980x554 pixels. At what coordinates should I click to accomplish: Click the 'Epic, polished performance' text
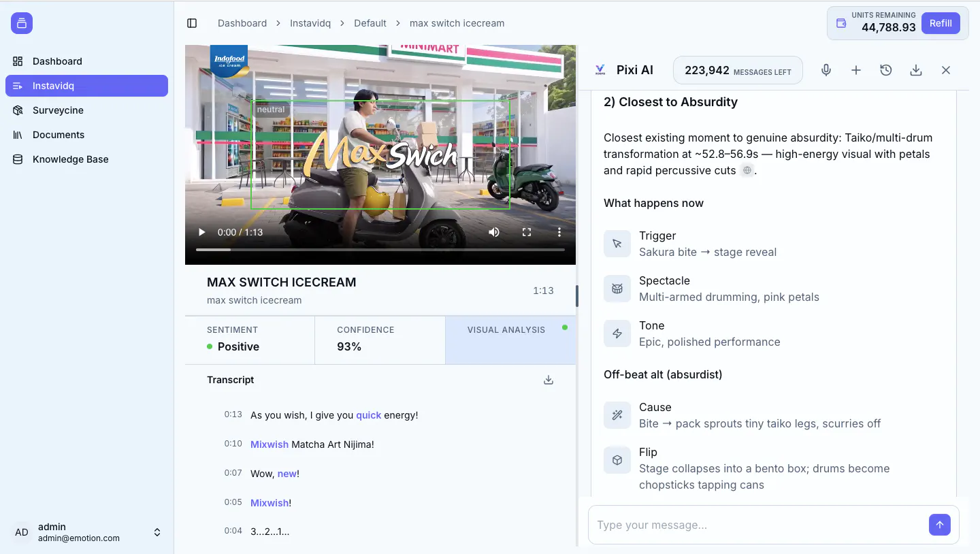[x=710, y=342]
